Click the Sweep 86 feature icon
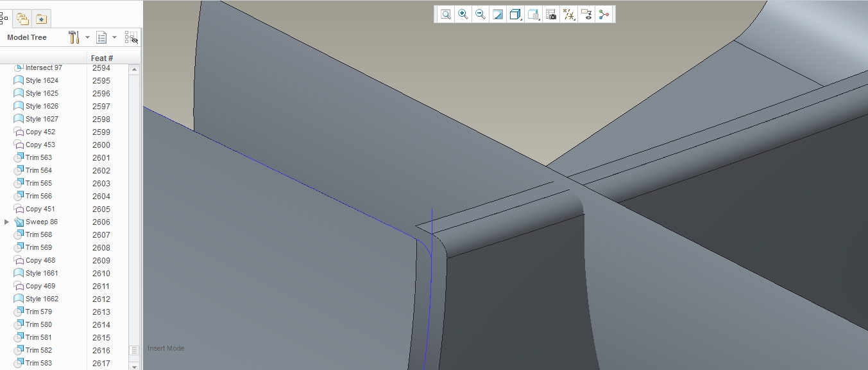 (x=19, y=222)
